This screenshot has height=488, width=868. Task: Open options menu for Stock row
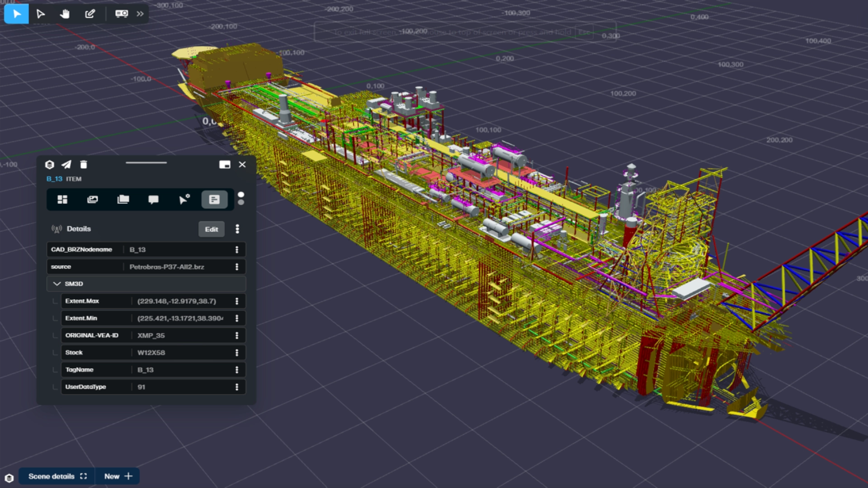[236, 352]
